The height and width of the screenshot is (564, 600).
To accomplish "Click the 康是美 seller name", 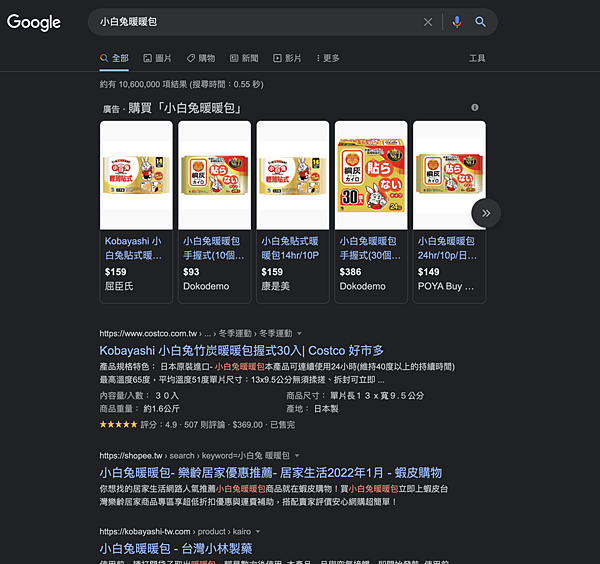I will pos(276,286).
